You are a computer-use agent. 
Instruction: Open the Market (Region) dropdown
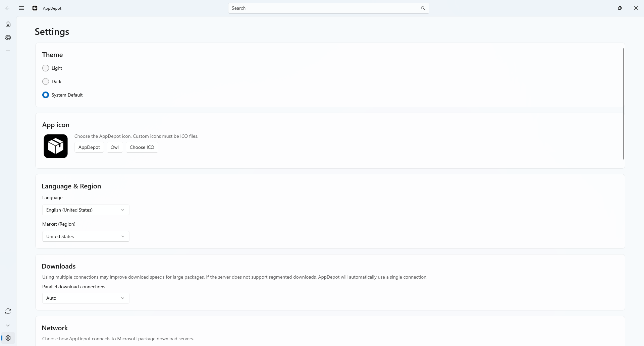pos(86,236)
